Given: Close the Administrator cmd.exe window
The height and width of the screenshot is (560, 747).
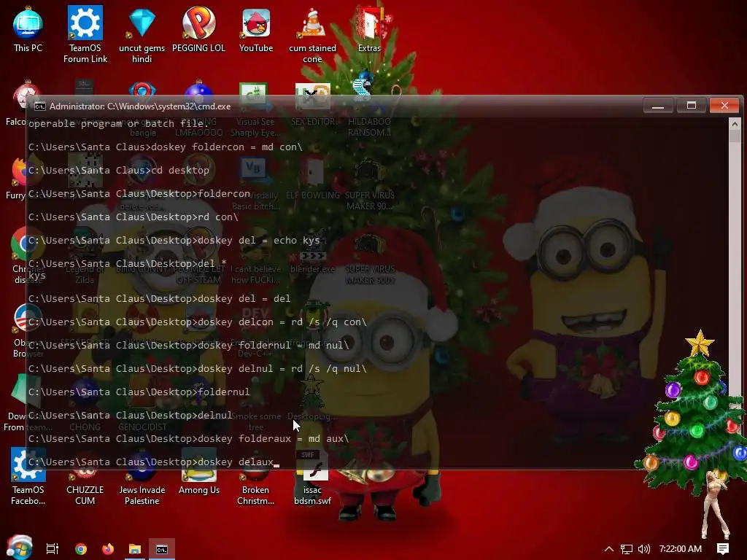Looking at the screenshot, I should [x=724, y=105].
